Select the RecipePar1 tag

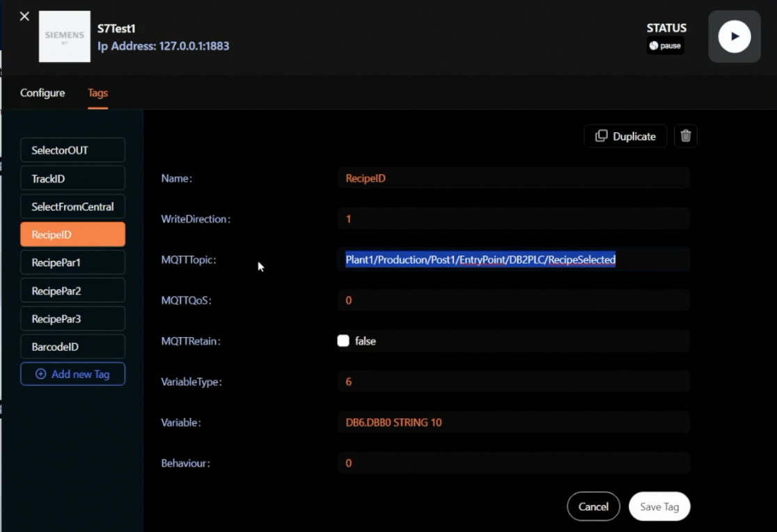(73, 263)
